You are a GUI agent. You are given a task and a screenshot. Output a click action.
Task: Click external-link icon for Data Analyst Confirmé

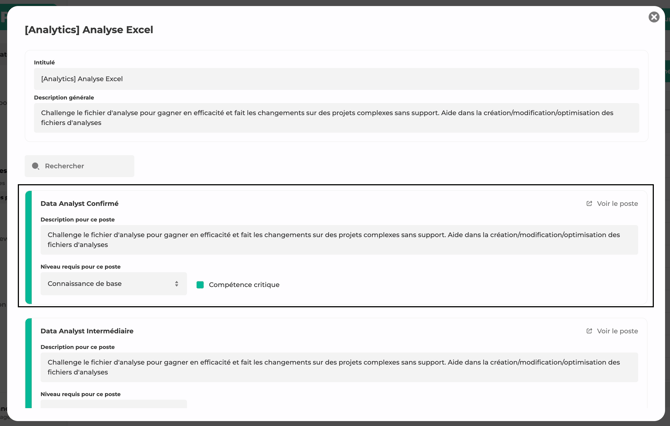point(589,204)
